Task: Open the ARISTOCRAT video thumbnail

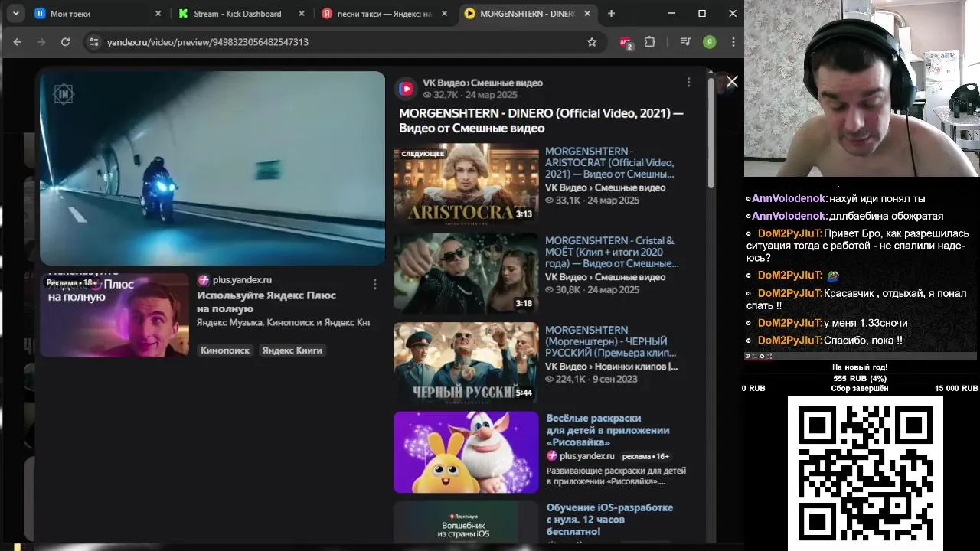Action: [466, 184]
